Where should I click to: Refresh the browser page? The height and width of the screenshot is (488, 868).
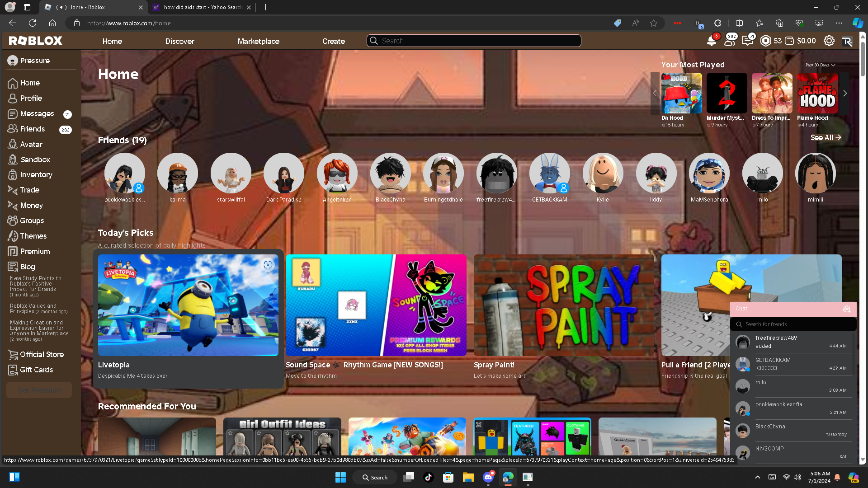pyautogui.click(x=33, y=23)
